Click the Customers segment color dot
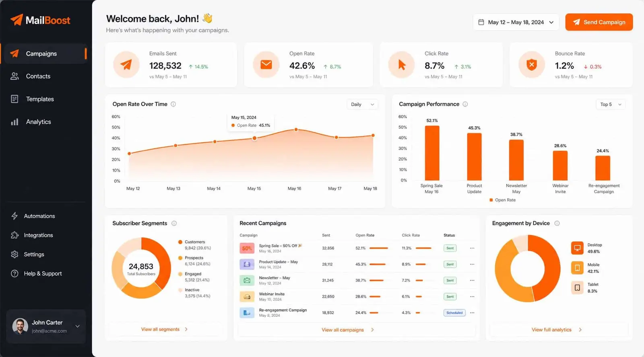Viewport: 644px width, 357px height. pyautogui.click(x=180, y=242)
